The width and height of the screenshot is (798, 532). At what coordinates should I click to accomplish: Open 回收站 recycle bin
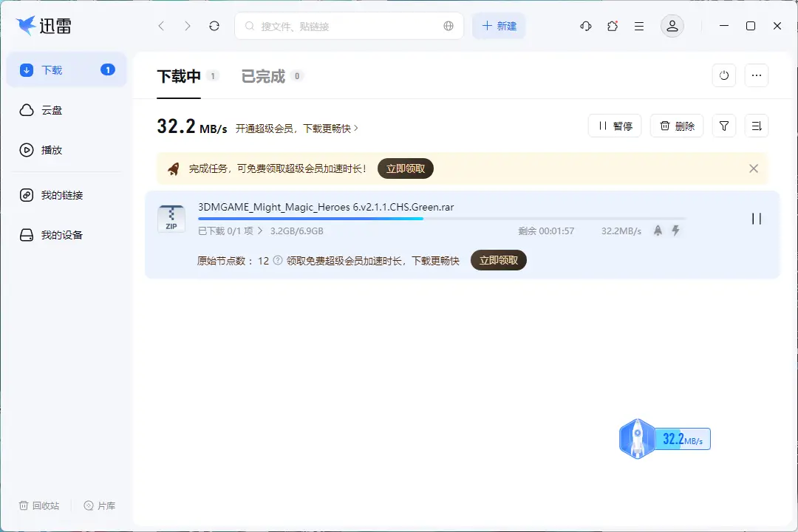point(39,505)
